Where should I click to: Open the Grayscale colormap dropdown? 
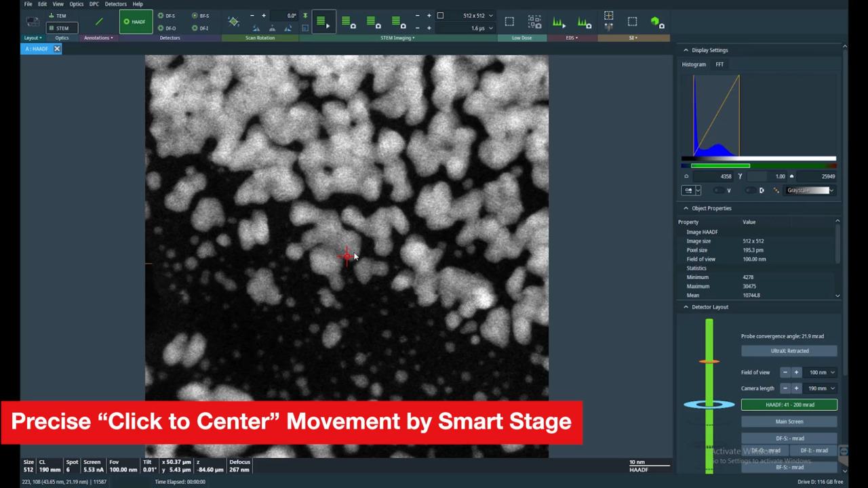[x=810, y=190]
